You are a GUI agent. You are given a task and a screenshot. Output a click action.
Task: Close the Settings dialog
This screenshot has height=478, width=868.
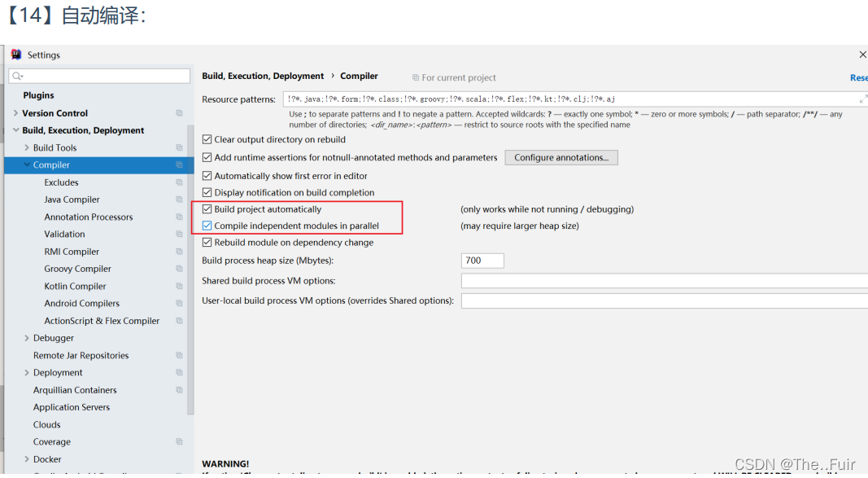[x=862, y=55]
